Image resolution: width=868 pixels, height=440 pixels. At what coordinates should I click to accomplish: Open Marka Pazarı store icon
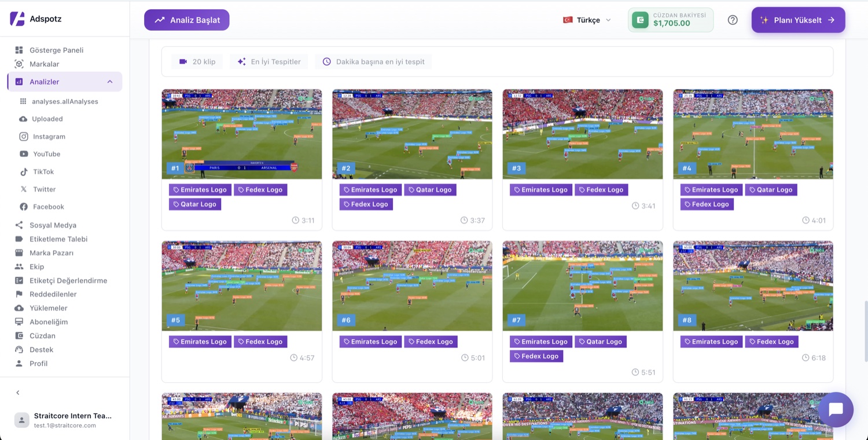click(19, 253)
